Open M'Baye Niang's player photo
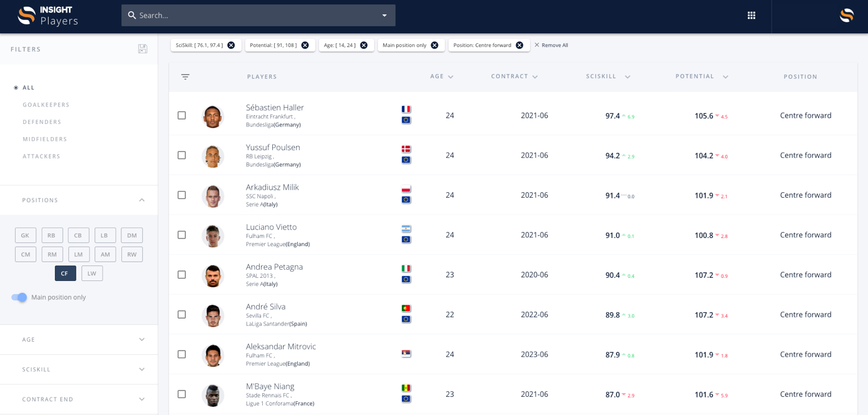 click(213, 395)
